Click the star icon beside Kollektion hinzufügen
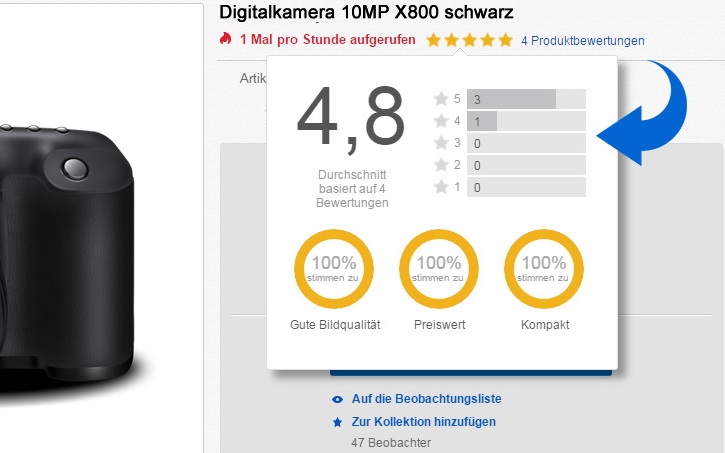Viewport: 725px width, 453px height. [x=337, y=422]
